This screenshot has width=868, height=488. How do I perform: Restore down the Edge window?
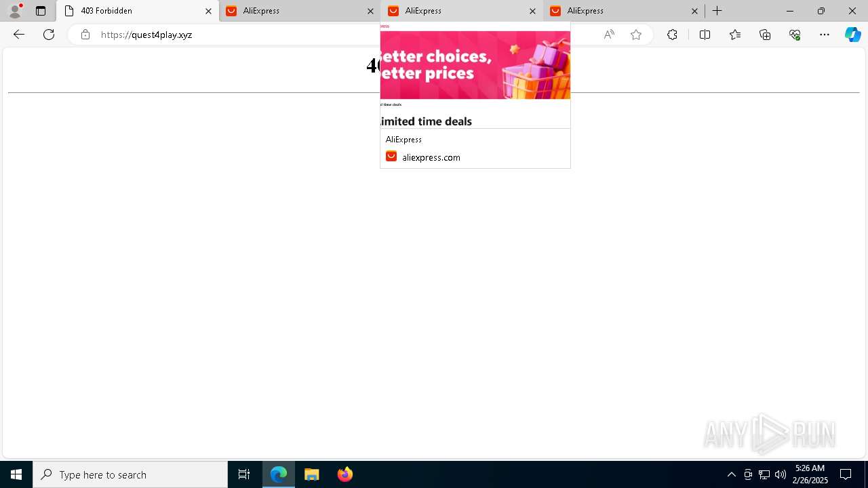coord(821,11)
